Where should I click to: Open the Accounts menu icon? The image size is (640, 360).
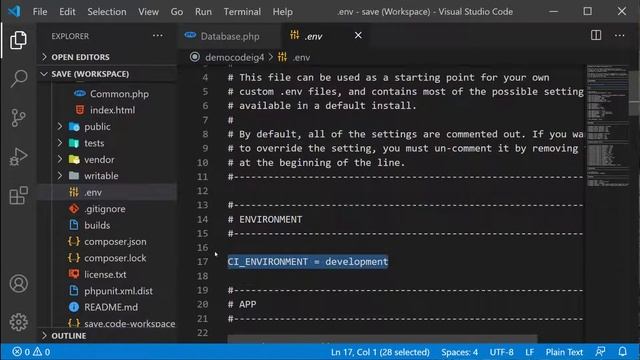18,283
